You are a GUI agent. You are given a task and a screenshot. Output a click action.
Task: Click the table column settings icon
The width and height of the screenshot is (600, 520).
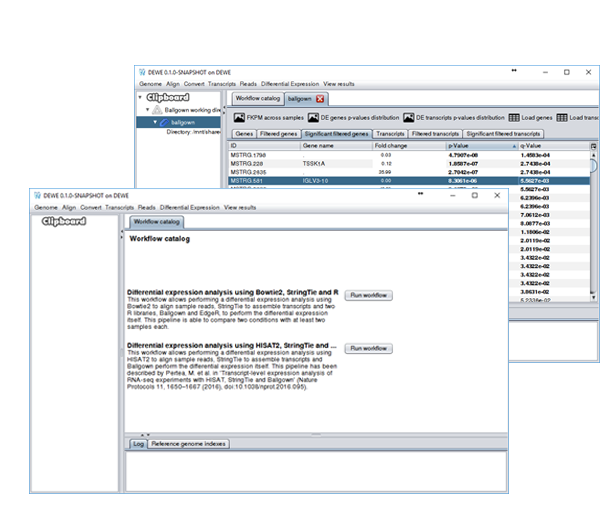[593, 146]
